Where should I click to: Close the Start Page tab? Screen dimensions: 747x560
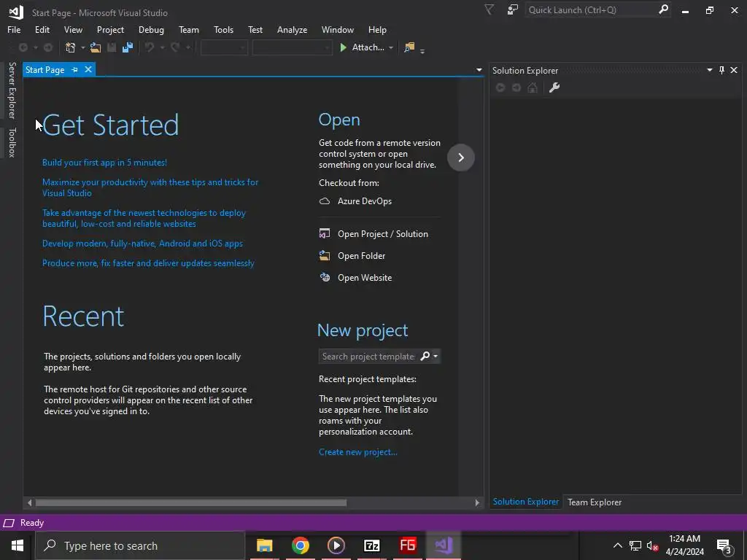(x=88, y=69)
